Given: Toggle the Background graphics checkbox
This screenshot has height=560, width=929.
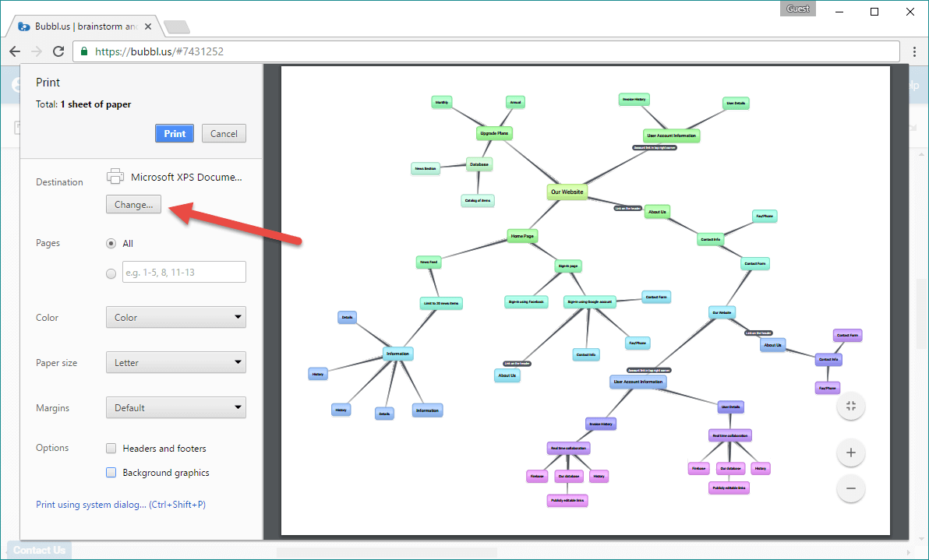Looking at the screenshot, I should coord(111,473).
